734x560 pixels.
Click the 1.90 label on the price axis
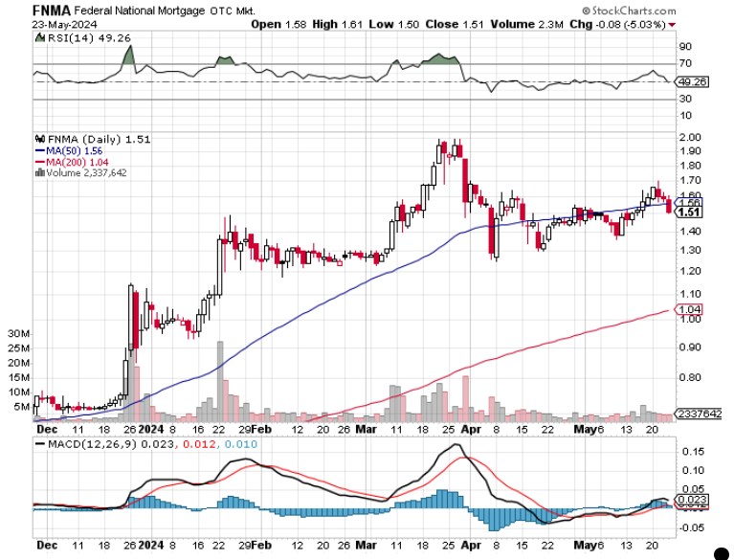pyautogui.click(x=690, y=151)
